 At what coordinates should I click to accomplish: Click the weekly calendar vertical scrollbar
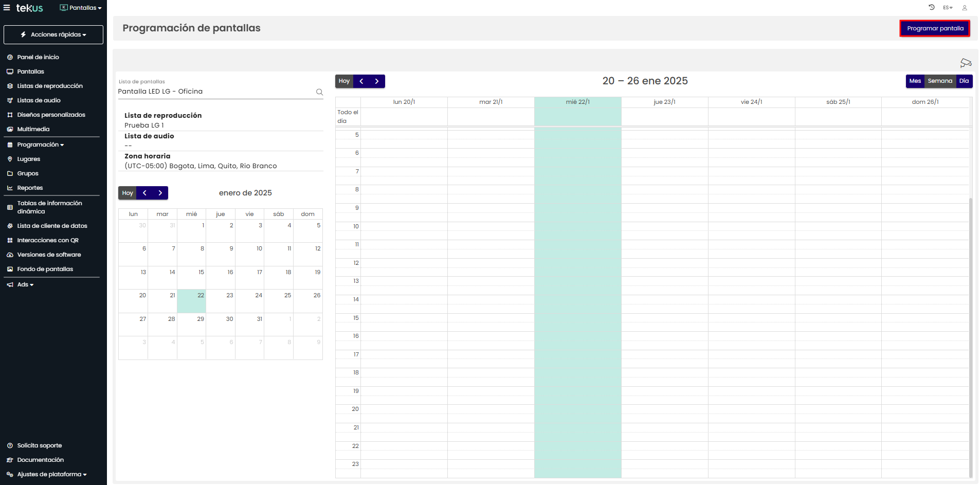click(970, 334)
